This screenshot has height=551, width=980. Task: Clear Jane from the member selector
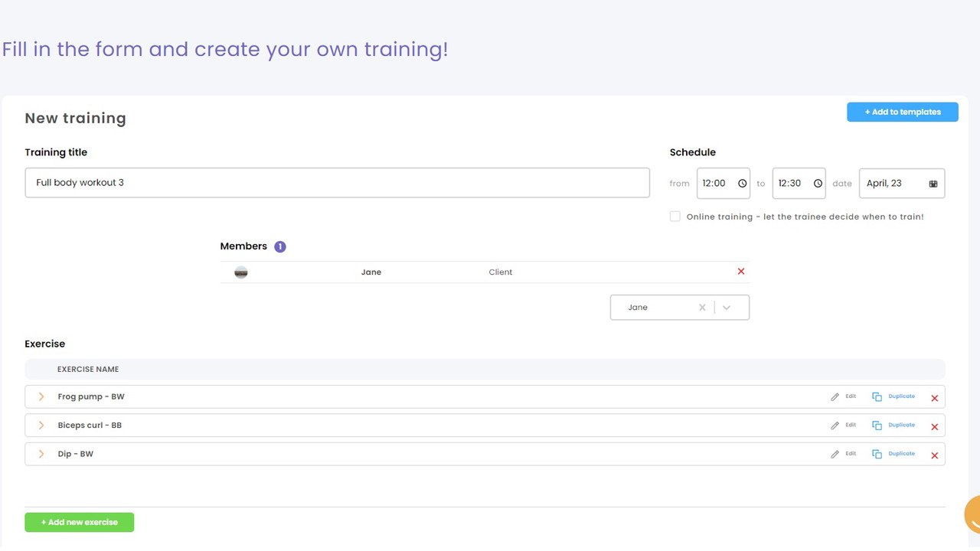[702, 308]
